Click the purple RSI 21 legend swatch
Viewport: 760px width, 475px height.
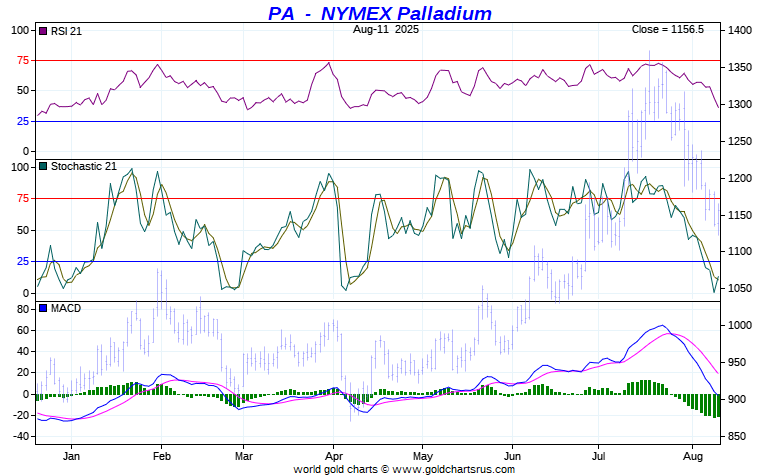tap(43, 31)
